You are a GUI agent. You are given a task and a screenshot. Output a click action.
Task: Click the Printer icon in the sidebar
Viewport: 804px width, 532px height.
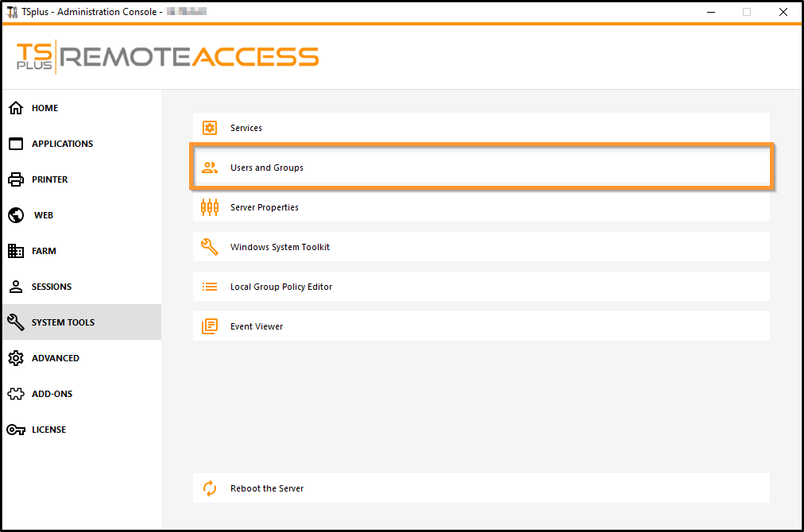15,179
